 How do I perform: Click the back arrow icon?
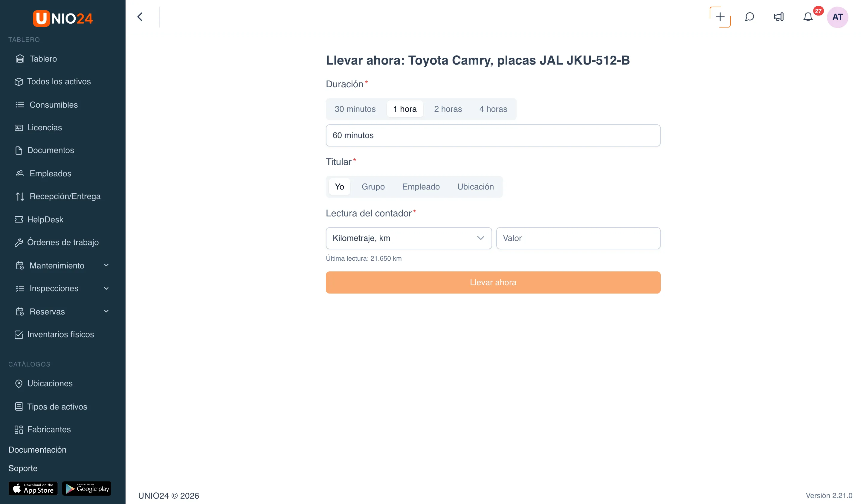click(x=140, y=17)
